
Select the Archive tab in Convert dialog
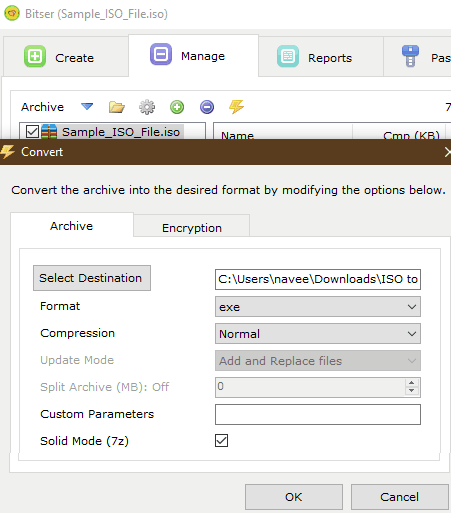click(72, 226)
